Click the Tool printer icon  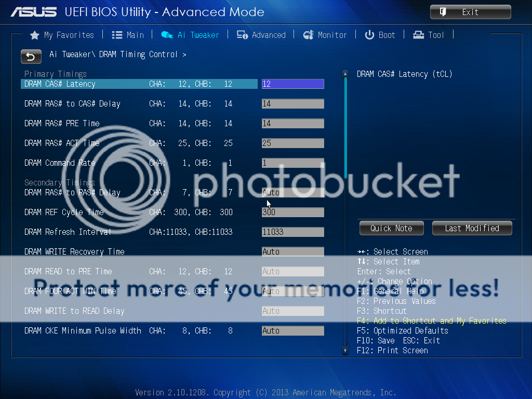[418, 35]
